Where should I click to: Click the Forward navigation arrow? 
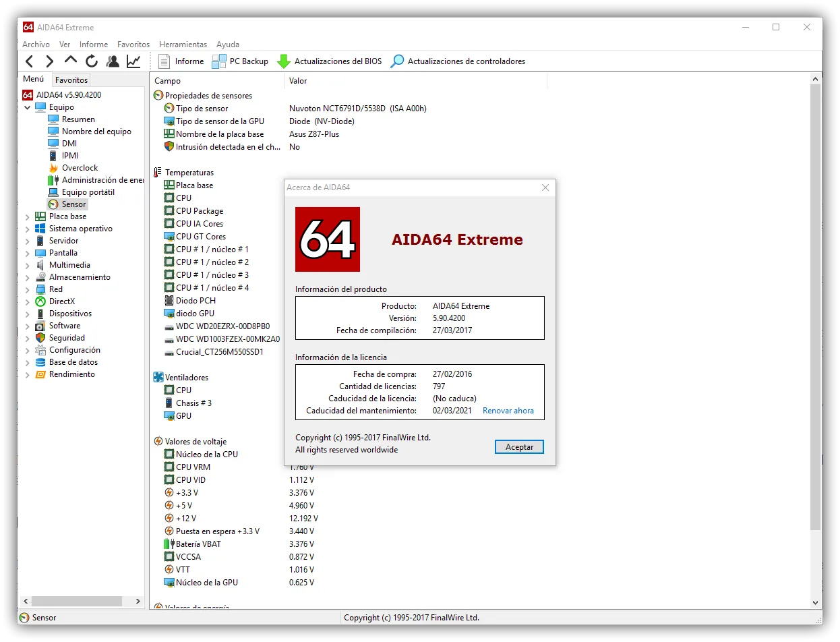pos(49,61)
